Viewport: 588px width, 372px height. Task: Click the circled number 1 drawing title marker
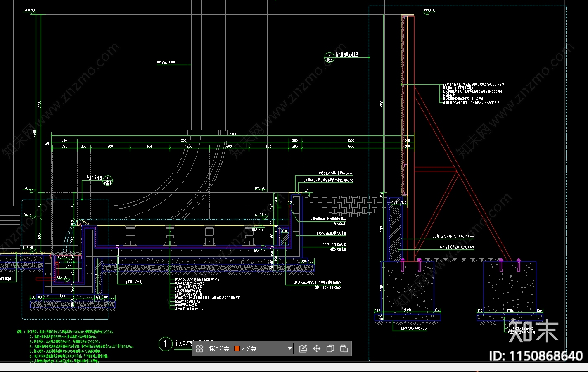(x=166, y=344)
